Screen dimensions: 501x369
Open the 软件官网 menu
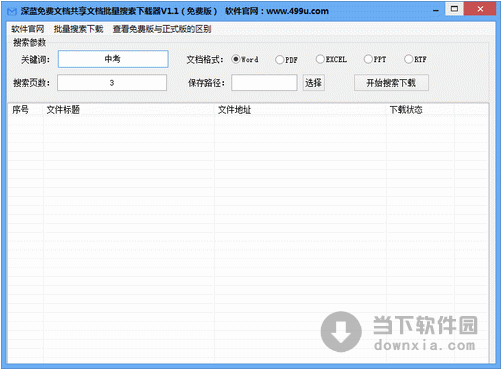28,29
